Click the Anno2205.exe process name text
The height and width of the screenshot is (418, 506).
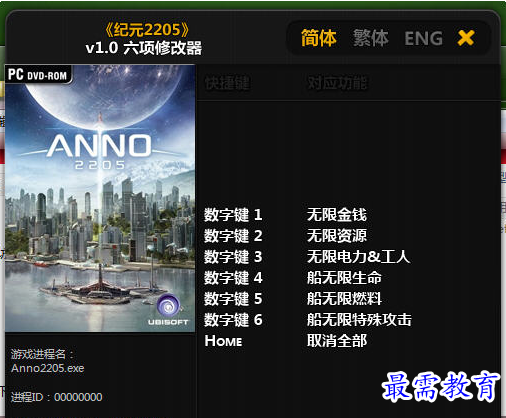click(47, 368)
